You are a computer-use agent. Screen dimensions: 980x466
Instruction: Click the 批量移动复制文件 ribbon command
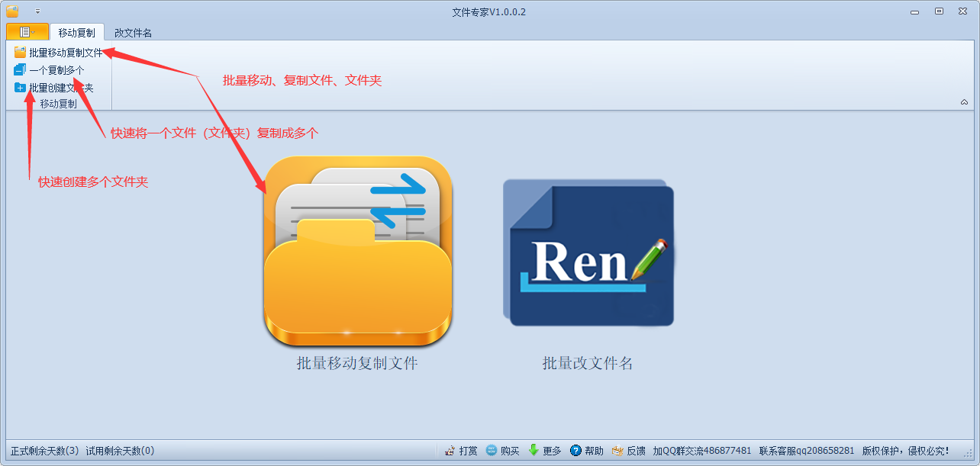pyautogui.click(x=58, y=53)
